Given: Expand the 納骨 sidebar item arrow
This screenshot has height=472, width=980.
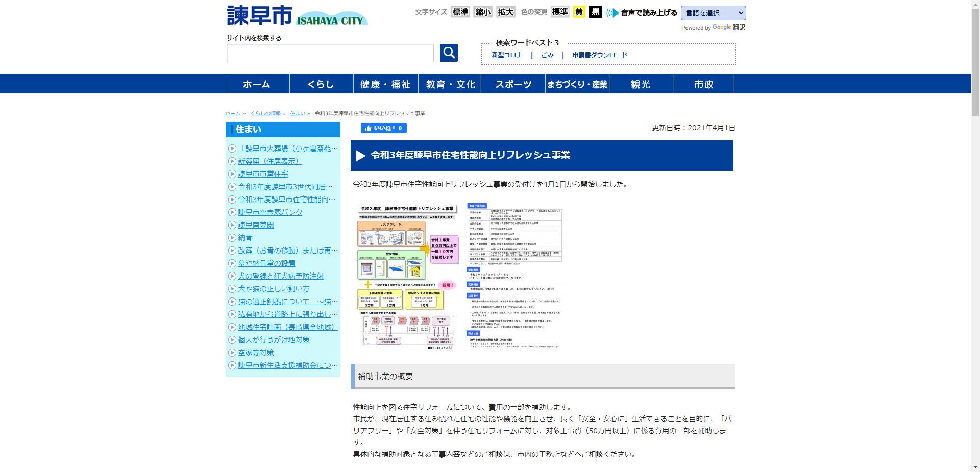Looking at the screenshot, I should click(233, 238).
